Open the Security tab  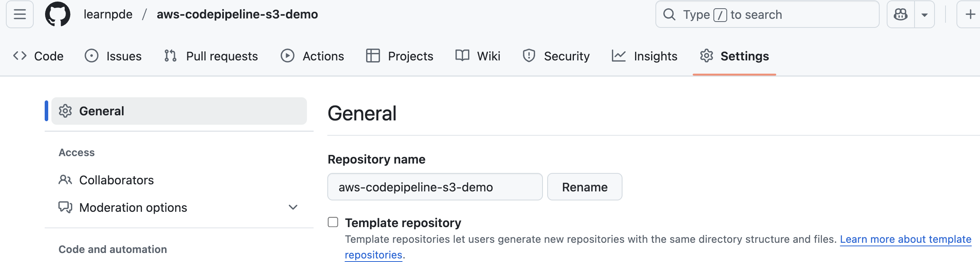(556, 56)
